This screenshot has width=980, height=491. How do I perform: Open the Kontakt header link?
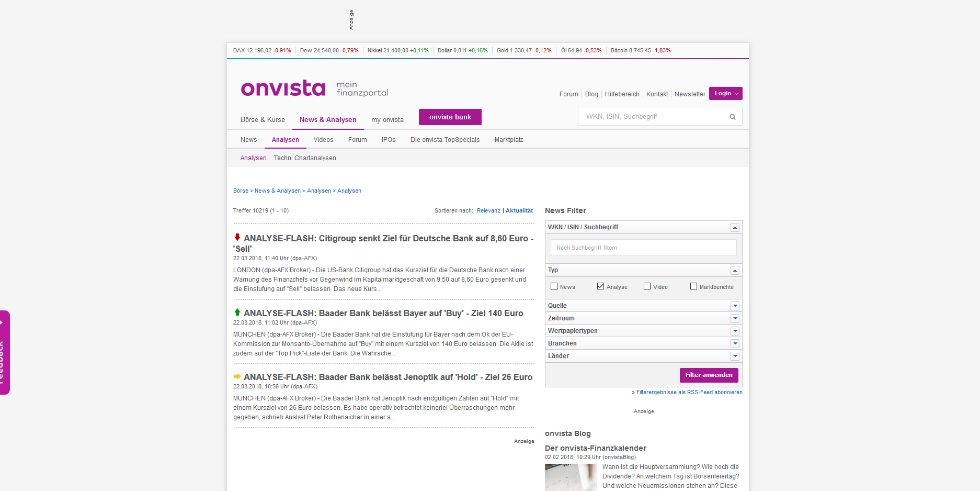(x=657, y=94)
